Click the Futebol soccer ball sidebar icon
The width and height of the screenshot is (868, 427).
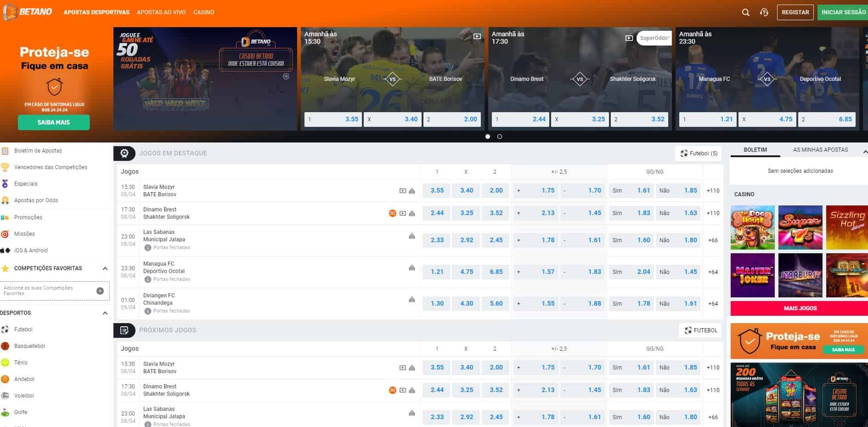[5, 330]
